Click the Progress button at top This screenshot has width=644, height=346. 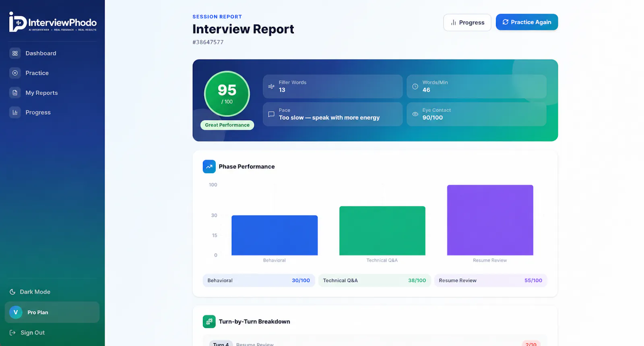coord(467,23)
